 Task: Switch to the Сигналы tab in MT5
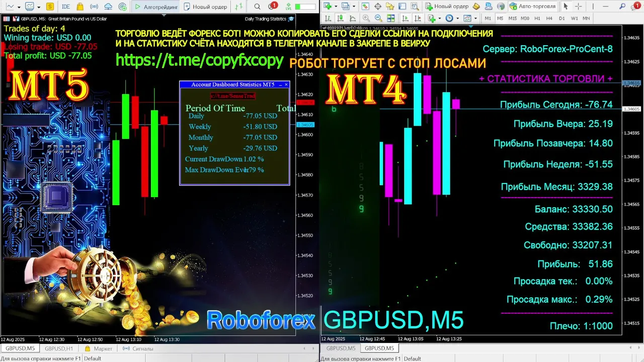click(x=138, y=348)
